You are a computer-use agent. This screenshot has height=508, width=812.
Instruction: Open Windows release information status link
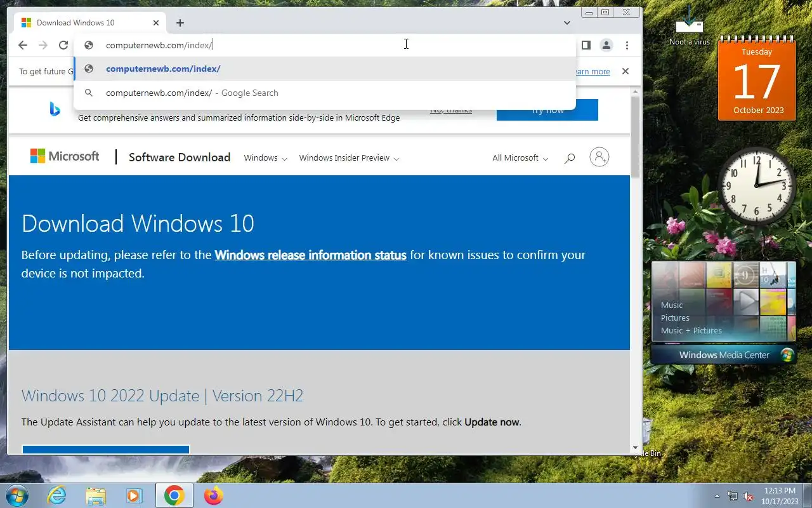(x=310, y=255)
